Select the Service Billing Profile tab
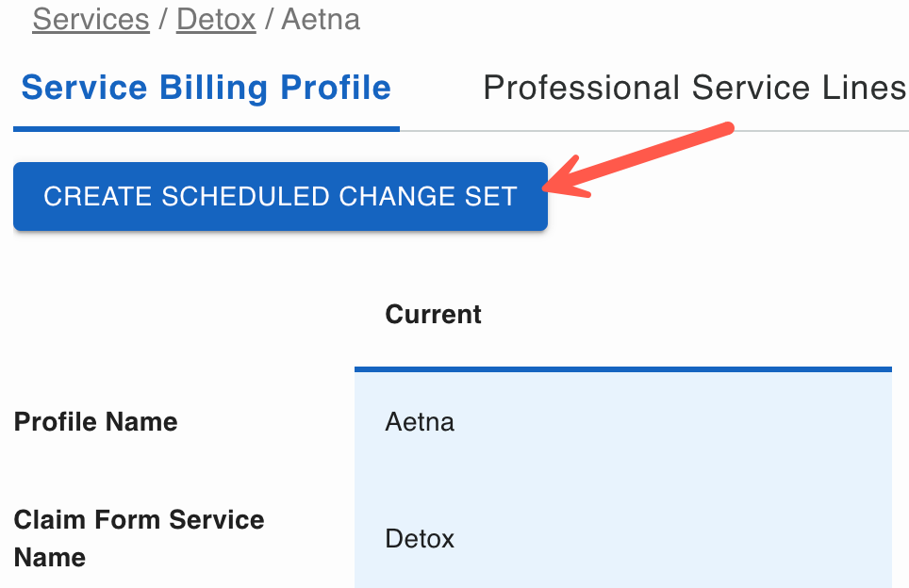 (206, 89)
